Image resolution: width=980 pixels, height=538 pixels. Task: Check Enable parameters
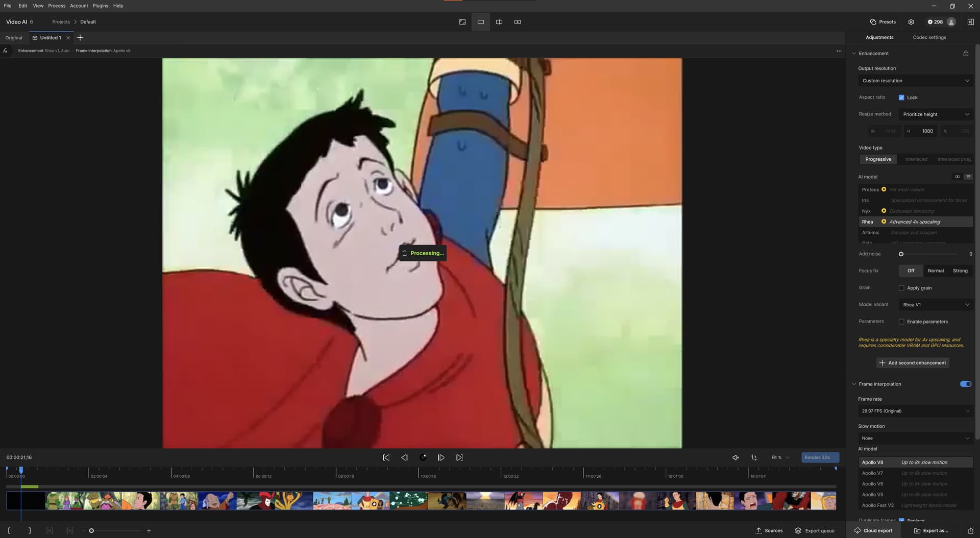(x=901, y=322)
